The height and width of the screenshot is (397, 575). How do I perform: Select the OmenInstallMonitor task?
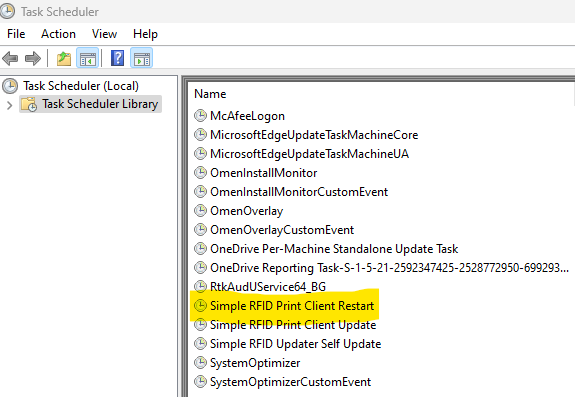[x=264, y=173]
